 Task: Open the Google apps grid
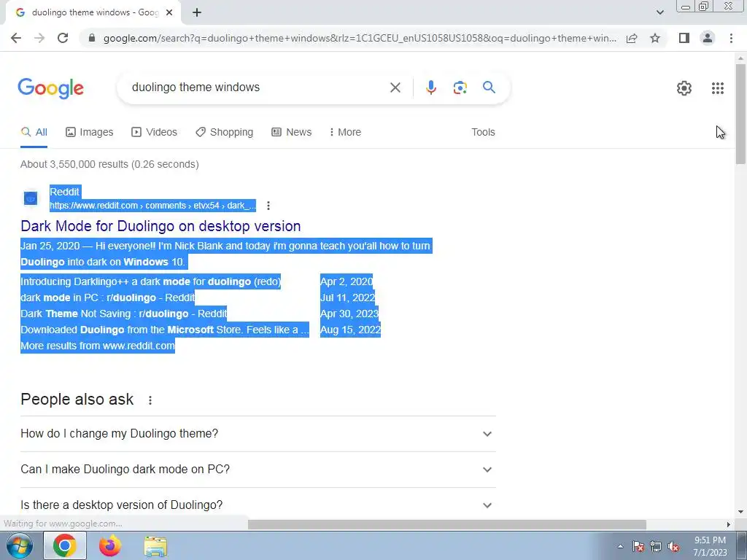pos(718,88)
